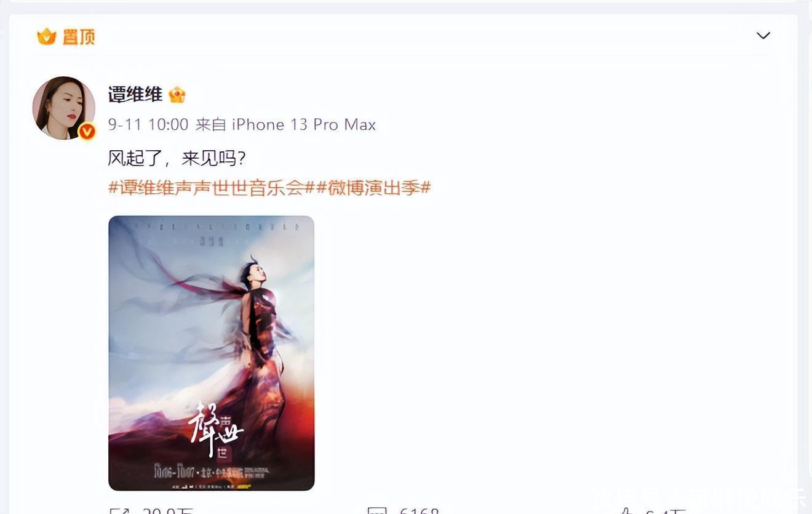812x514 pixels.
Task: Click the like count number
Action: 666,511
